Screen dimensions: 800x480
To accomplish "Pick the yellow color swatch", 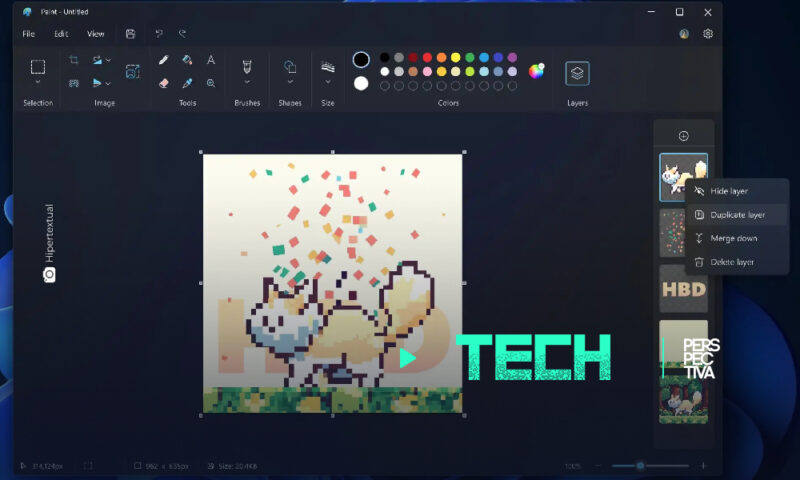I will point(456,57).
